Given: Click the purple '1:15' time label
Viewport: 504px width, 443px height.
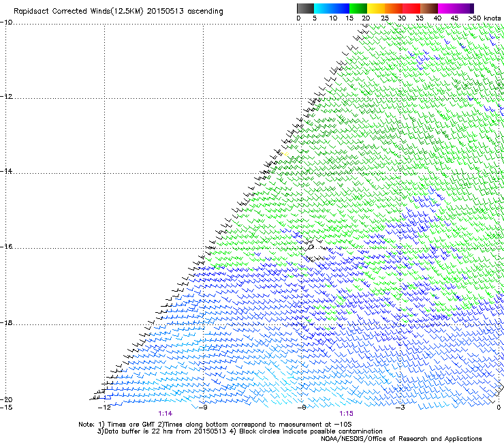Looking at the screenshot, I should tap(346, 414).
